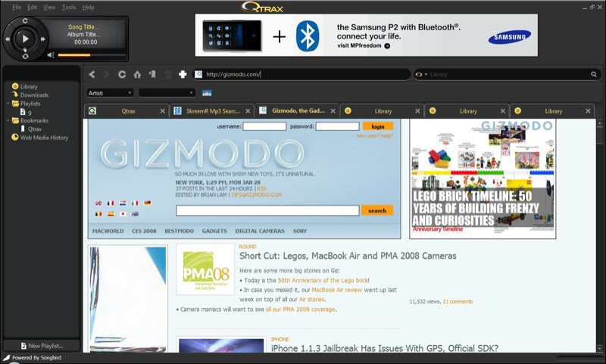This screenshot has width=606, height=364.
Task: Open the File menu
Action: pyautogui.click(x=17, y=7)
